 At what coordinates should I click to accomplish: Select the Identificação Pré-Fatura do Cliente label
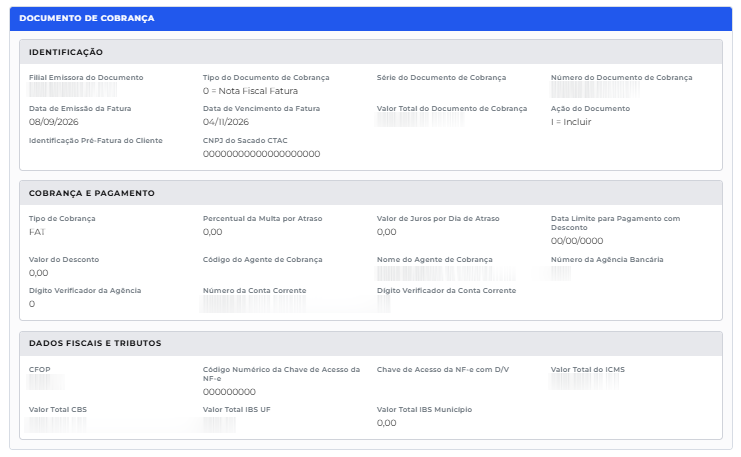click(95, 141)
